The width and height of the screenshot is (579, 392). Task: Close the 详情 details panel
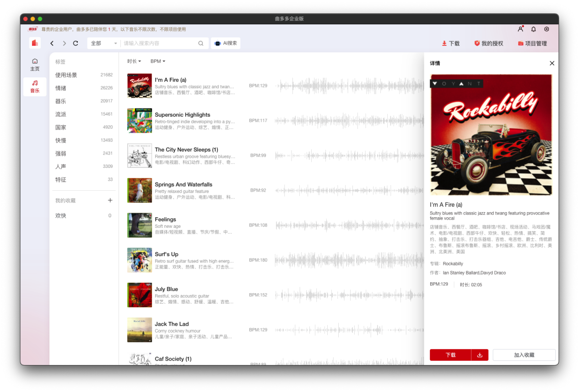click(x=552, y=63)
